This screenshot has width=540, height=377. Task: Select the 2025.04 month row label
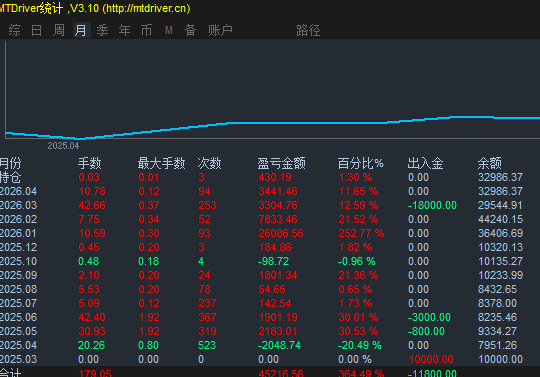[x=18, y=345]
